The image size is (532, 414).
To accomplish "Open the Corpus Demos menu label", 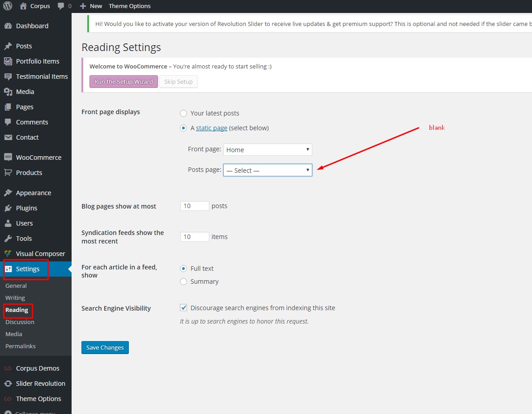I will pos(38,368).
